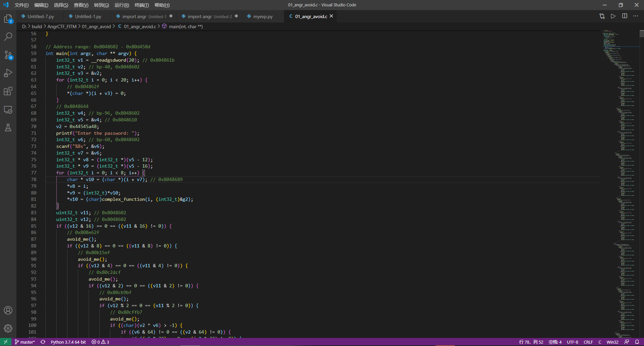Expand the main(int, char **) breadcrumb symbol
Viewport: 644px width, 346px height.
tap(186, 26)
